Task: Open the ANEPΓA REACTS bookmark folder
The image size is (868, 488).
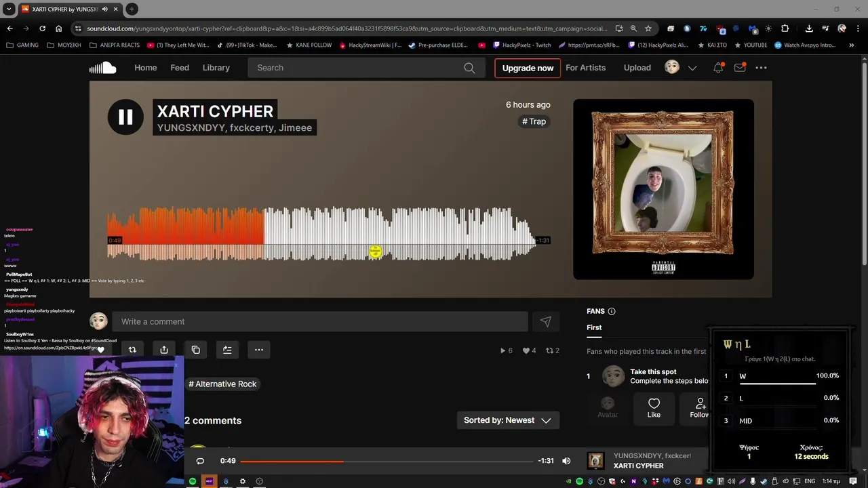Action: tap(114, 45)
